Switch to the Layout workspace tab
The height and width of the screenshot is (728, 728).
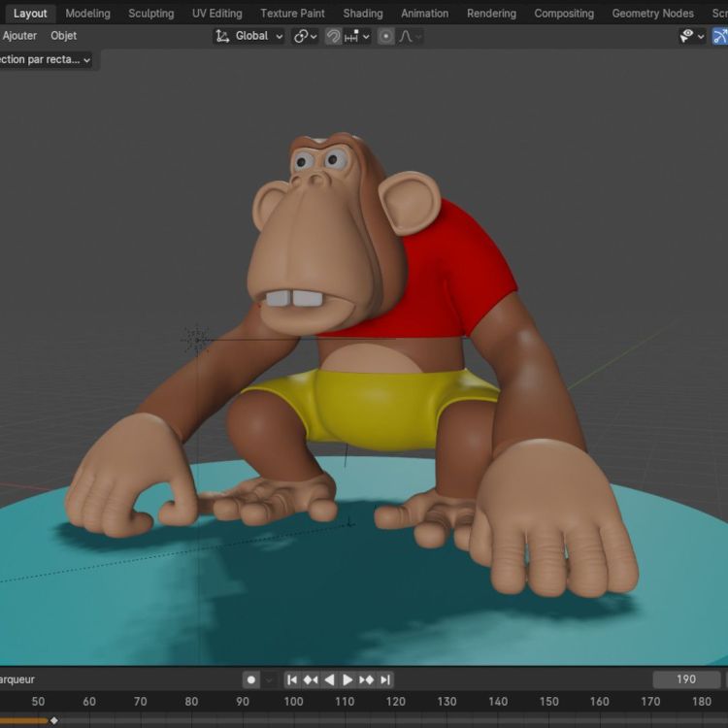(x=30, y=14)
